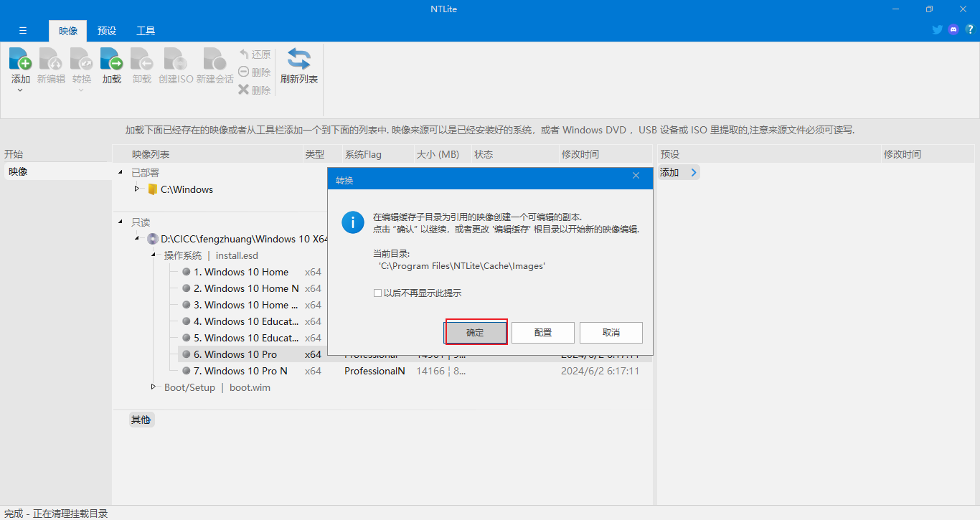Select row 3. Windows 10 Home ...
Viewport: 980px width, 520px height.
pyautogui.click(x=246, y=305)
